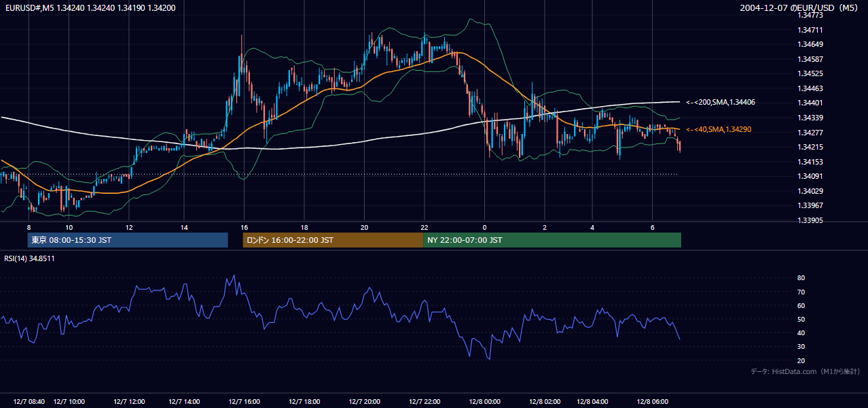Click hour marker 6 below price chart
The width and height of the screenshot is (868, 408).
tap(652, 227)
